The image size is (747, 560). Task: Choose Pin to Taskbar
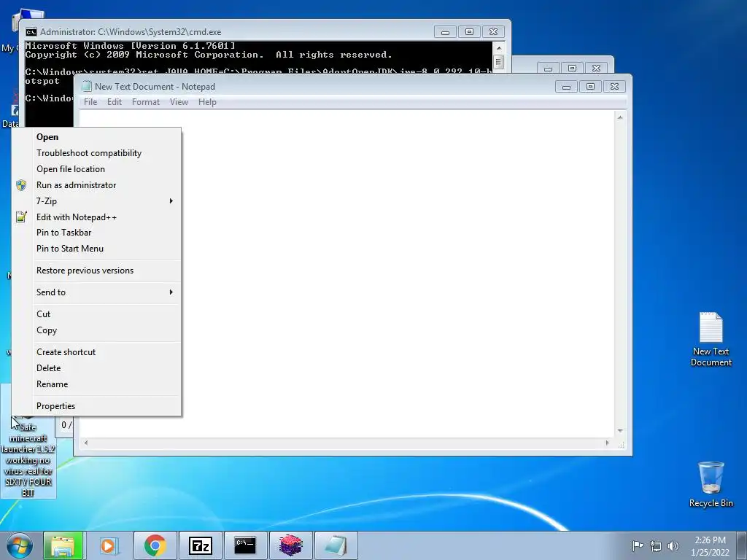96,233
